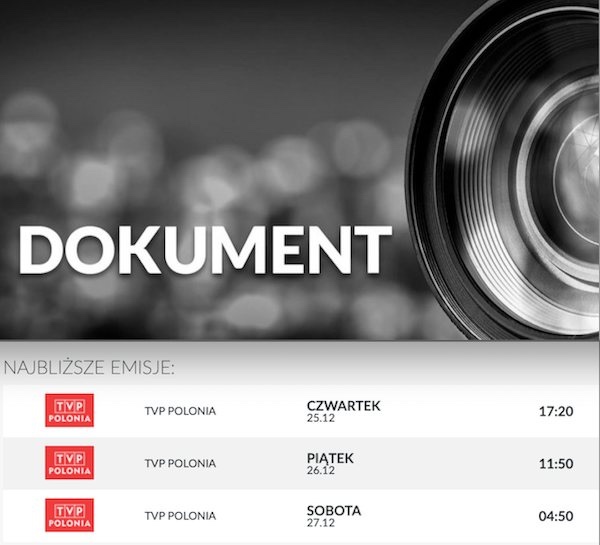Image resolution: width=600 pixels, height=545 pixels.
Task: Click the 04:50 broadcast time
Action: (556, 516)
